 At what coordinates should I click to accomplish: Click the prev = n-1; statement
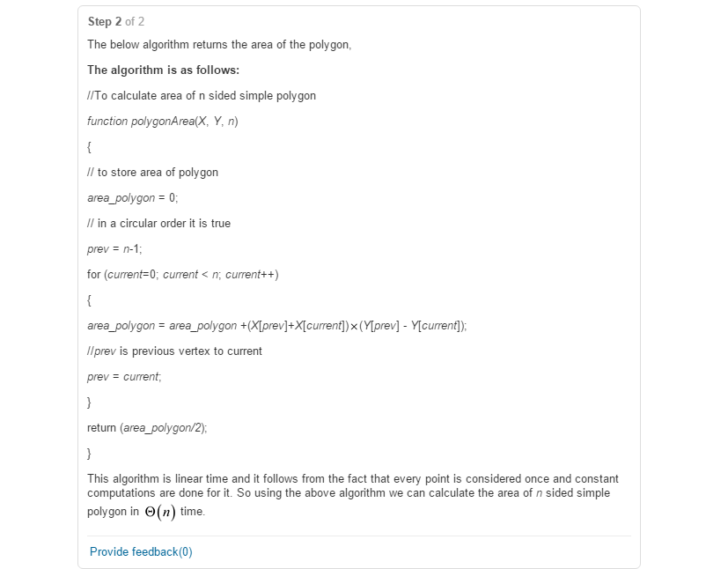pyautogui.click(x=114, y=249)
